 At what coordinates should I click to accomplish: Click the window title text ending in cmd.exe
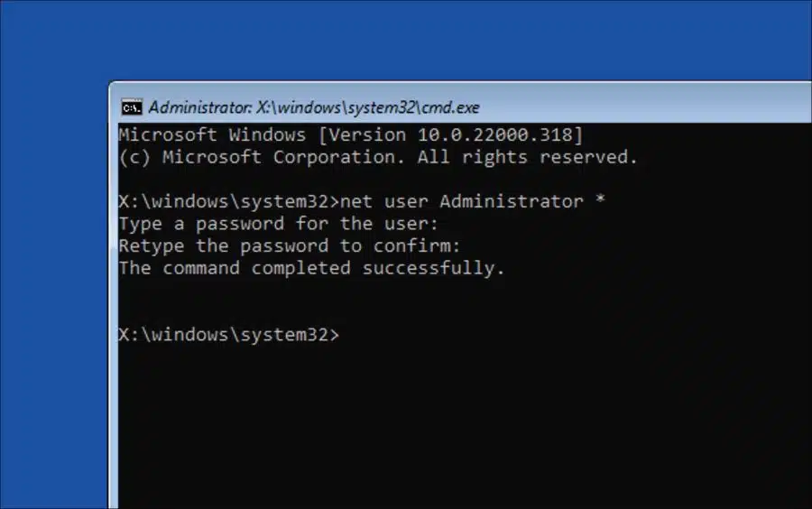point(314,107)
